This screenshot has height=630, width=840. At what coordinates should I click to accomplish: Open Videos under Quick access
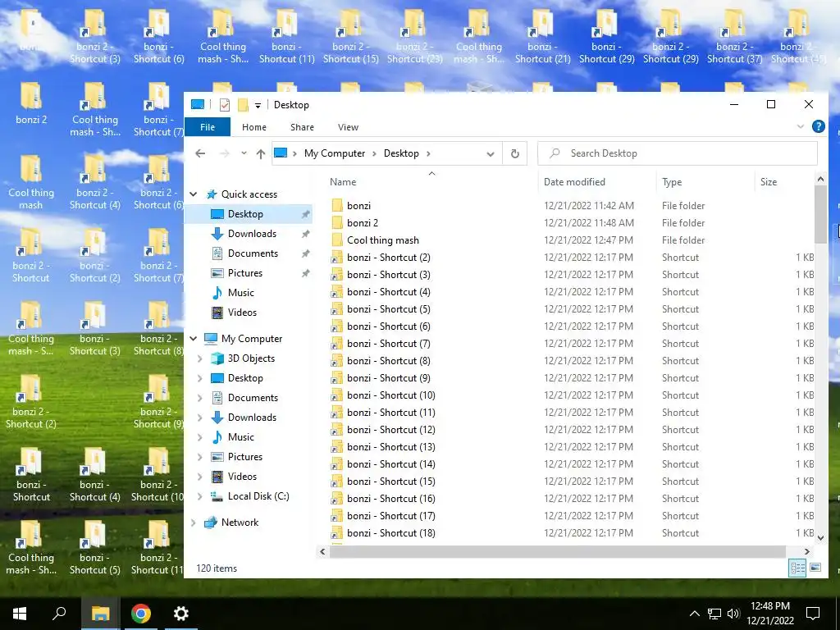pos(242,313)
